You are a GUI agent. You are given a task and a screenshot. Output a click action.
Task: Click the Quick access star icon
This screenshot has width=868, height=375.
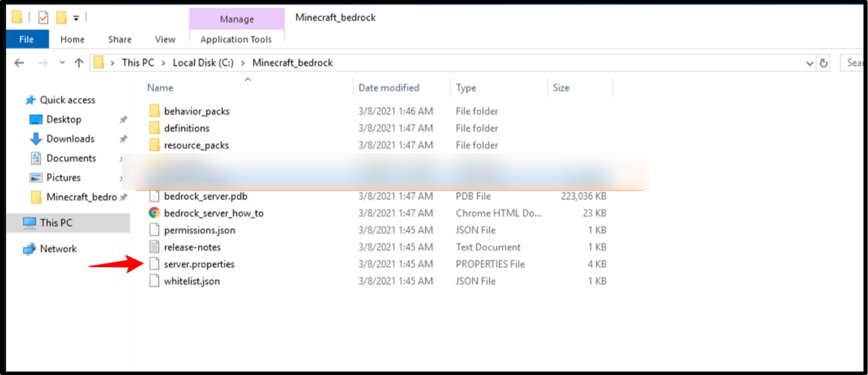tap(30, 100)
